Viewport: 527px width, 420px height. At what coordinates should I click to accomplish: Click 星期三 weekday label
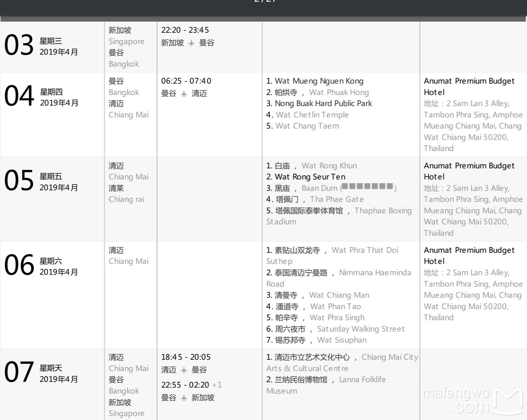pyautogui.click(x=51, y=41)
